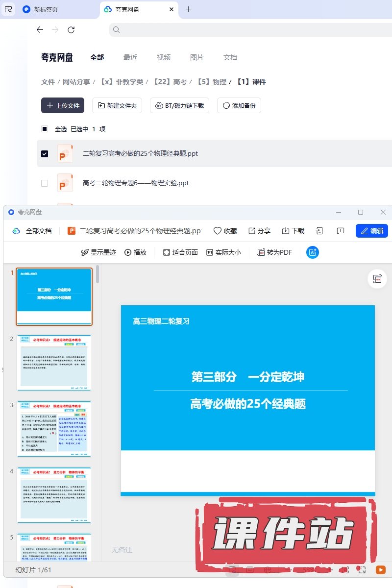Check the 高考二轮物理专题6 file checkbox

click(x=45, y=183)
